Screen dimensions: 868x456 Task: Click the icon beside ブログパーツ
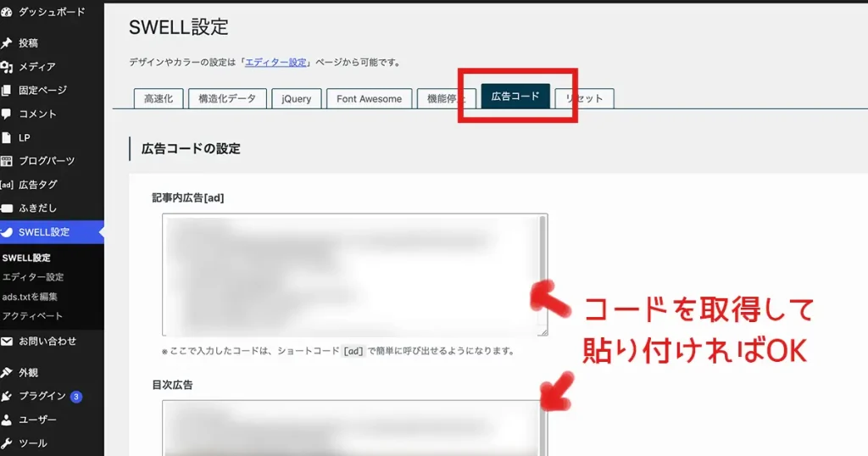coord(6,161)
